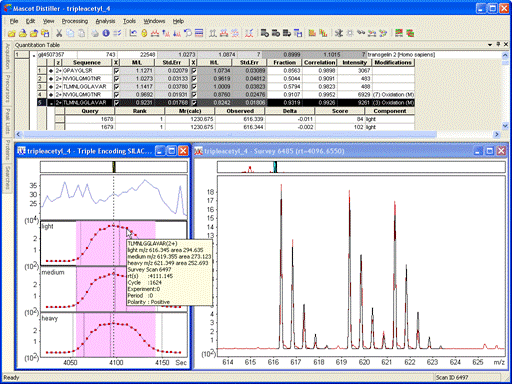Click the SILAC window overview bar marker
This screenshot has width=512, height=384.
114,167
